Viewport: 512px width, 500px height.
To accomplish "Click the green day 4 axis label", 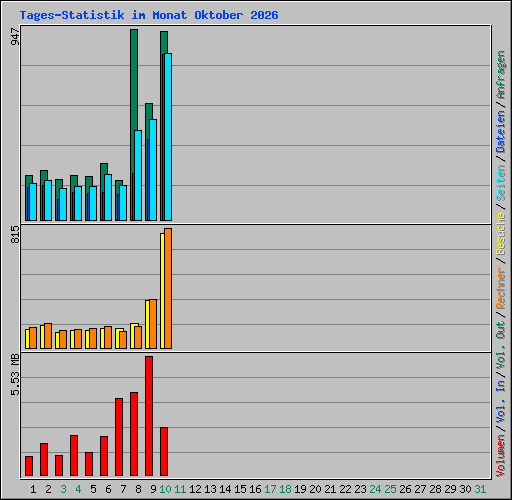I will pyautogui.click(x=78, y=489).
